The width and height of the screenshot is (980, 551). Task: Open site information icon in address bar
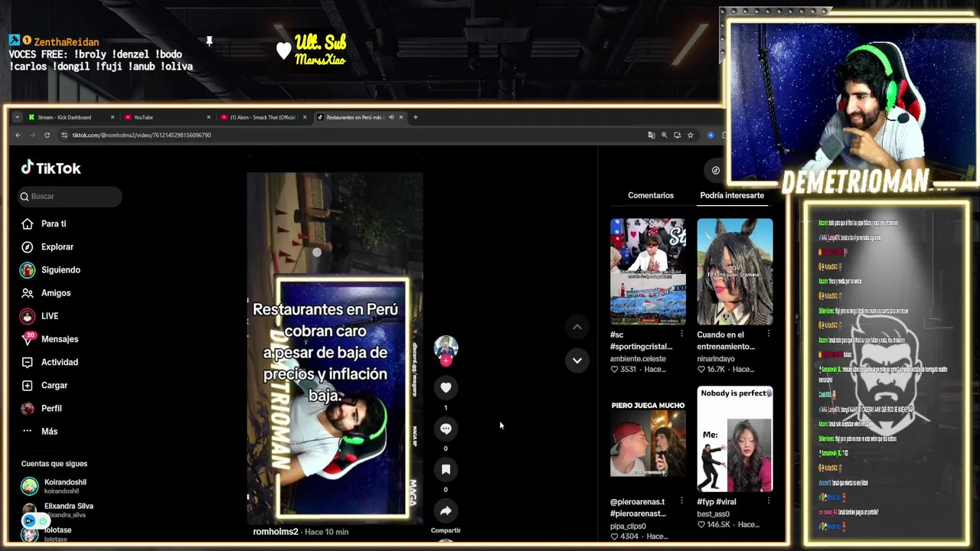coord(64,135)
